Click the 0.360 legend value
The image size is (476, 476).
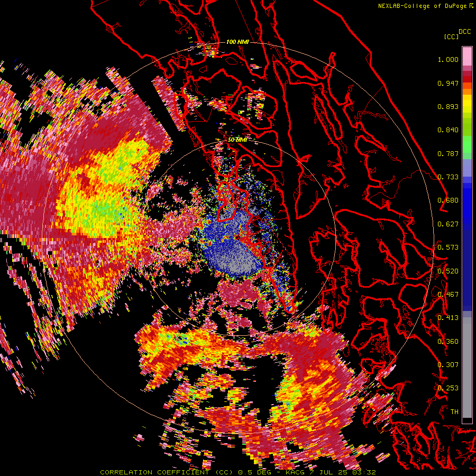pos(448,342)
